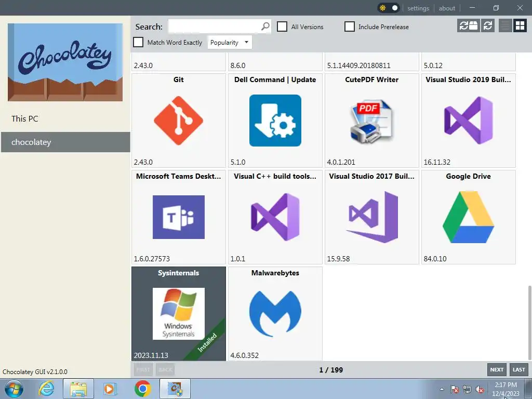Screen dimensions: 532x399
Task: Select Visual Studio 2017 Build package icon
Action: (372, 217)
